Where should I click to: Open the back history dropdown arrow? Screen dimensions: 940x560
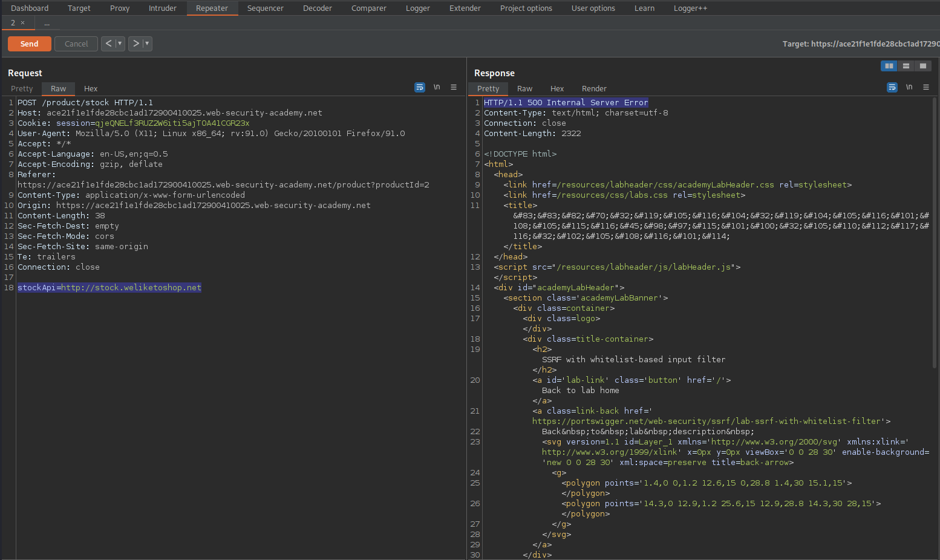coord(120,44)
